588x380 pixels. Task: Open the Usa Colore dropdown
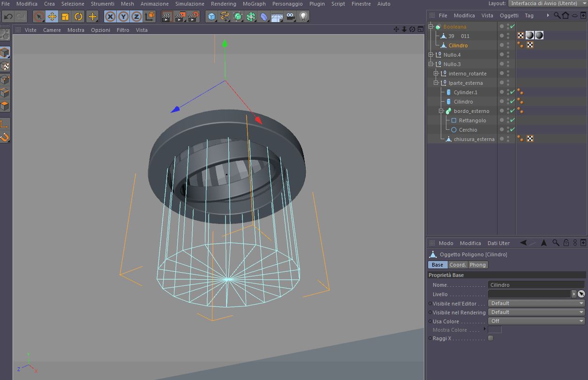[536, 321]
